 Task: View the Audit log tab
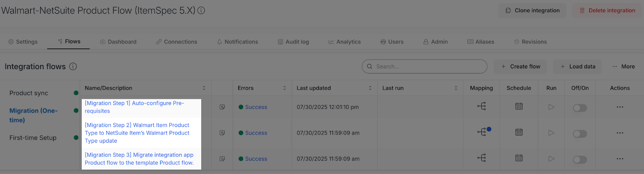tap(293, 42)
